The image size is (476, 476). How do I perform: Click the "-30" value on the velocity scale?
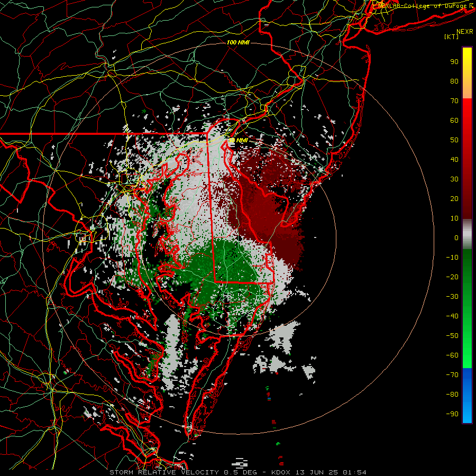452,297
